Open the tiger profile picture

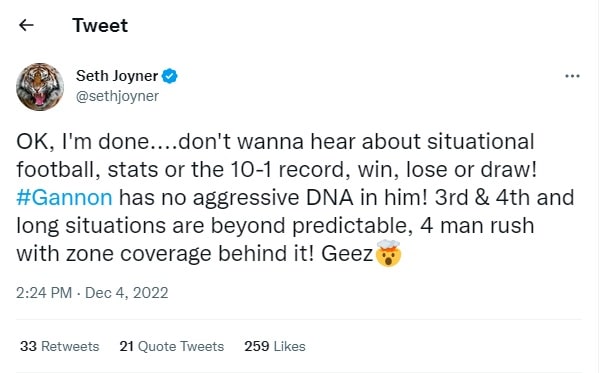(x=40, y=87)
